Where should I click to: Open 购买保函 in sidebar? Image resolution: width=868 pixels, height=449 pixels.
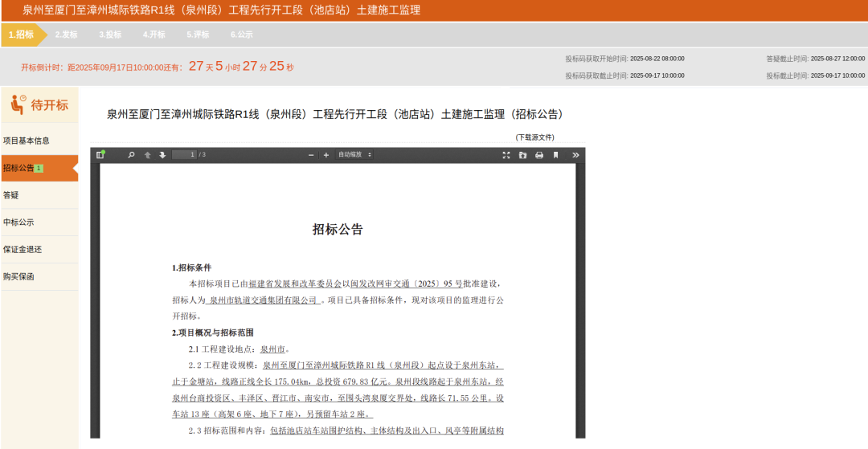click(x=39, y=276)
